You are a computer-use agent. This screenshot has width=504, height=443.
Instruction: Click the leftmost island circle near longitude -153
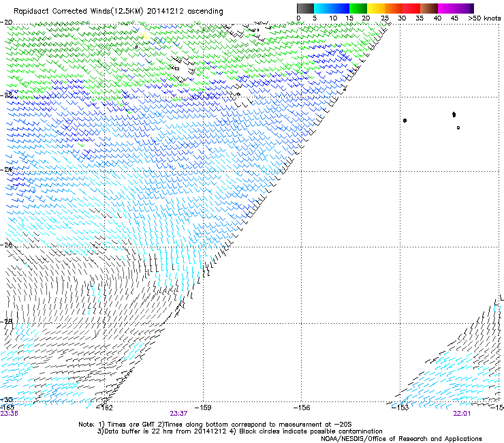pyautogui.click(x=405, y=121)
